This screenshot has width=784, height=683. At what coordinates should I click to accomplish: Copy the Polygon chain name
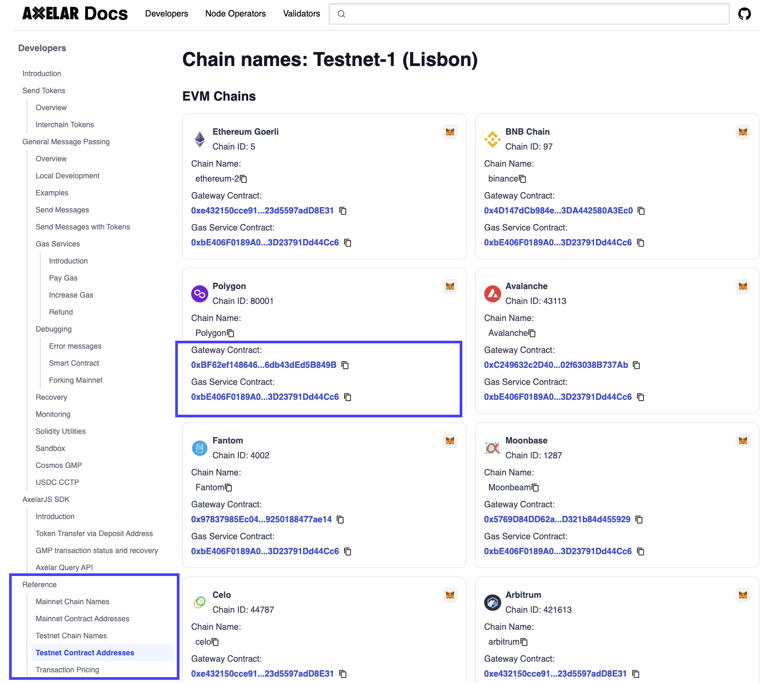(230, 333)
